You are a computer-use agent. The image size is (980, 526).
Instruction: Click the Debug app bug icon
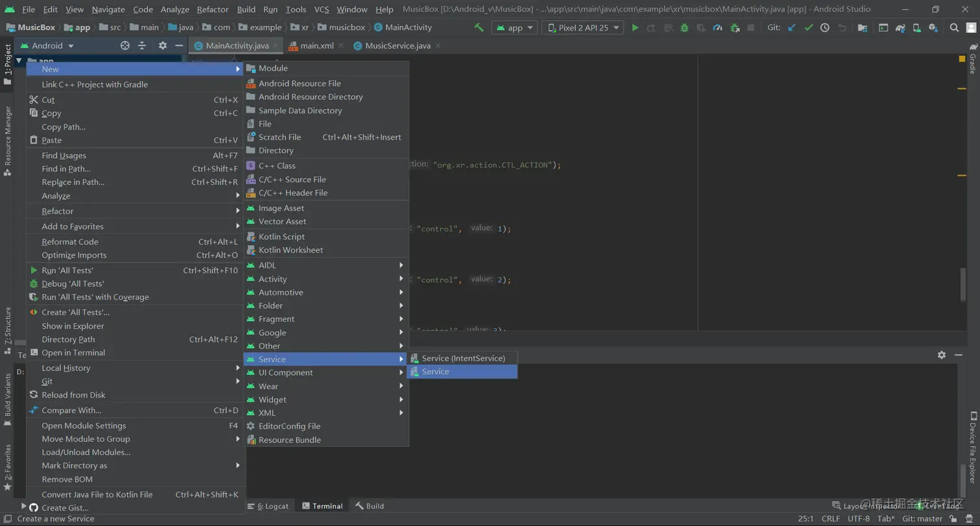click(684, 28)
